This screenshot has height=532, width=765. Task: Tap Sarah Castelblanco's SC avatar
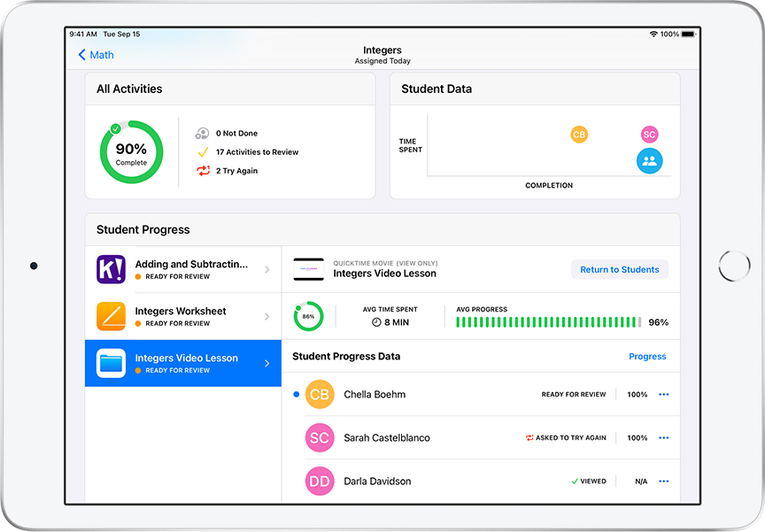point(320,438)
